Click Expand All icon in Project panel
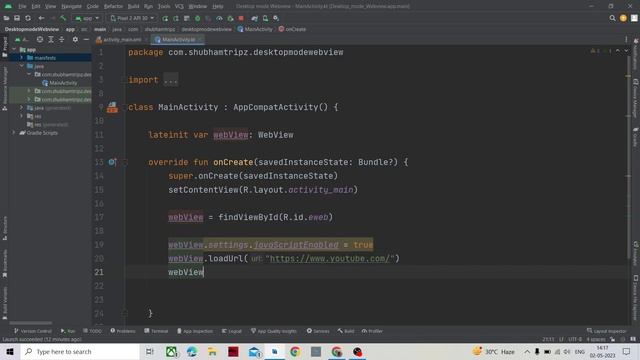This screenshot has height=360, width=640. [x=51, y=40]
